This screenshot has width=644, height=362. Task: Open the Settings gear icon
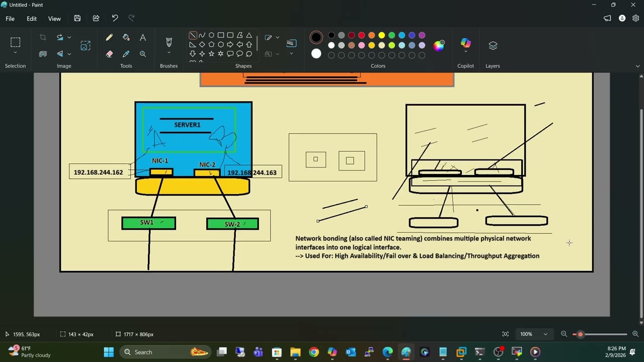636,19
